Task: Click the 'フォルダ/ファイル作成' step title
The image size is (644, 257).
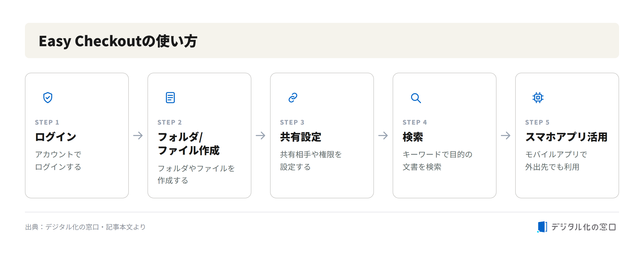Action: point(189,144)
